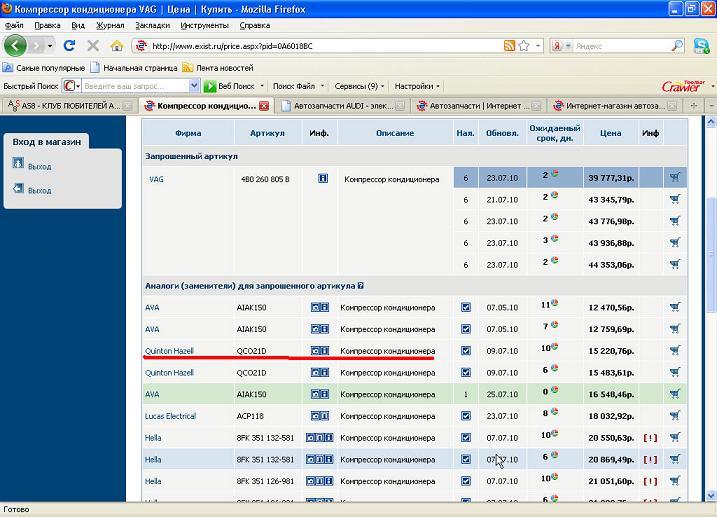717x517 pixels.
Task: Add the 44 353,06р. offer to cart
Action: [x=675, y=264]
